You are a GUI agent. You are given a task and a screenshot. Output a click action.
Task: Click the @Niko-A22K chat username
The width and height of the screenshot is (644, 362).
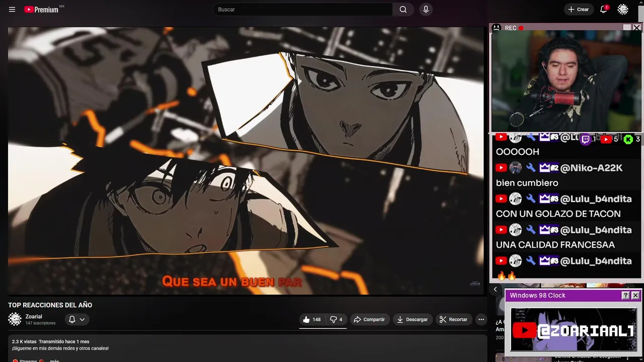591,168
